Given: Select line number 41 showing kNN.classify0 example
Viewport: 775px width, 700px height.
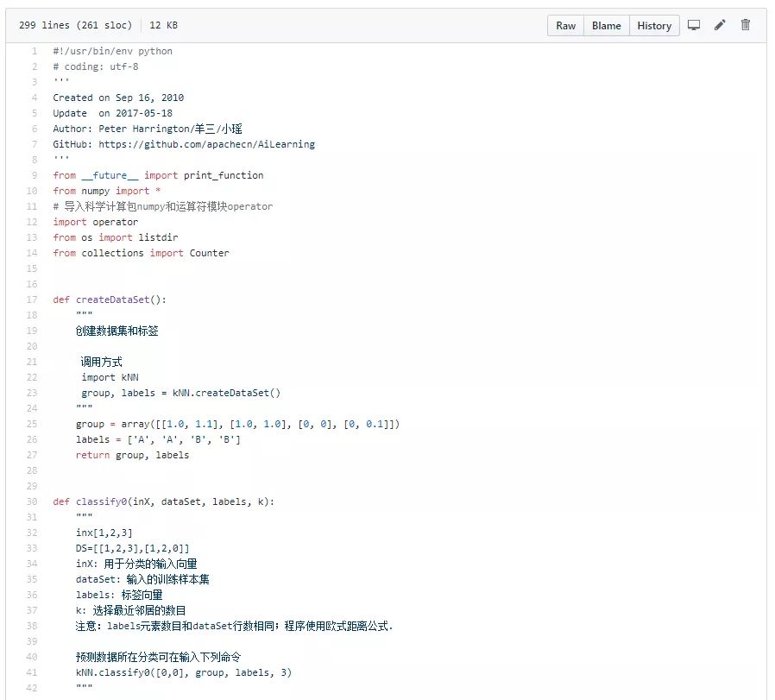Looking at the screenshot, I should (30, 672).
